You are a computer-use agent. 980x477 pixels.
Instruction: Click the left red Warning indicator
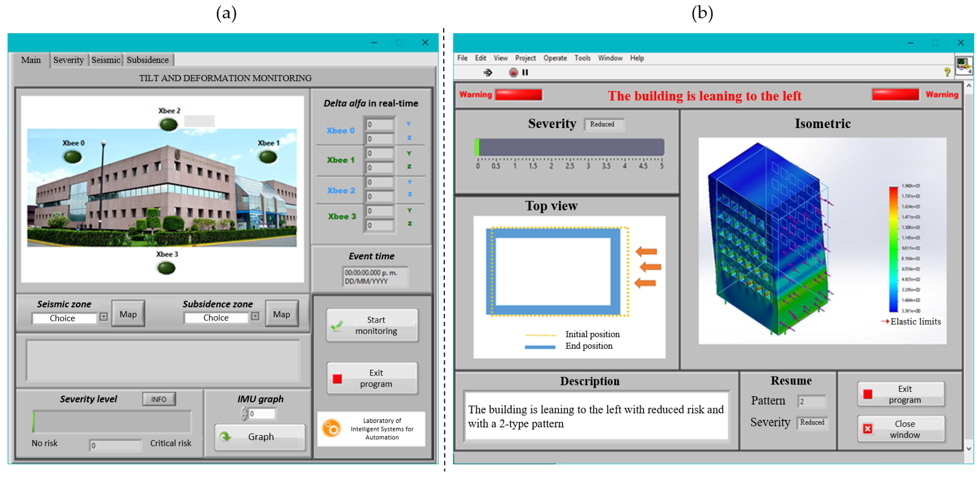tap(518, 95)
